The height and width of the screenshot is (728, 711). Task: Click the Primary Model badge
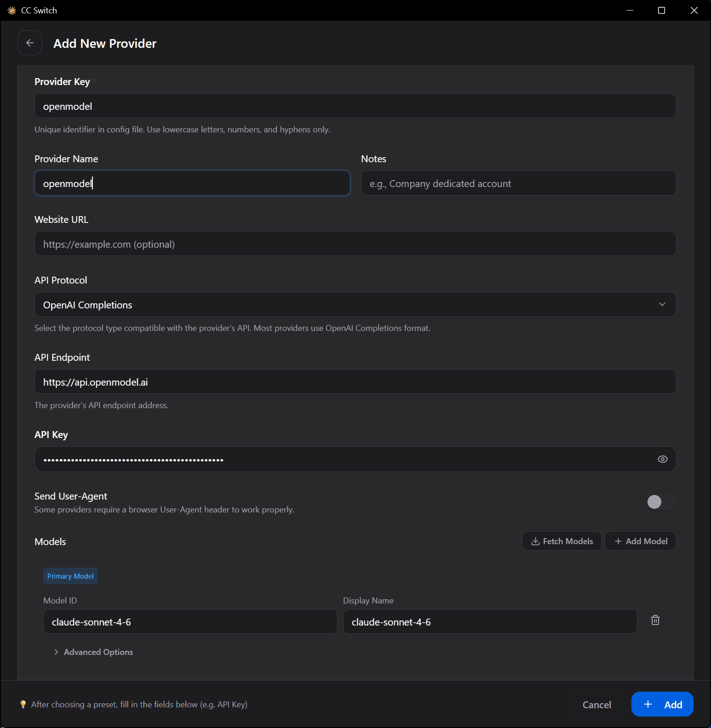click(70, 576)
